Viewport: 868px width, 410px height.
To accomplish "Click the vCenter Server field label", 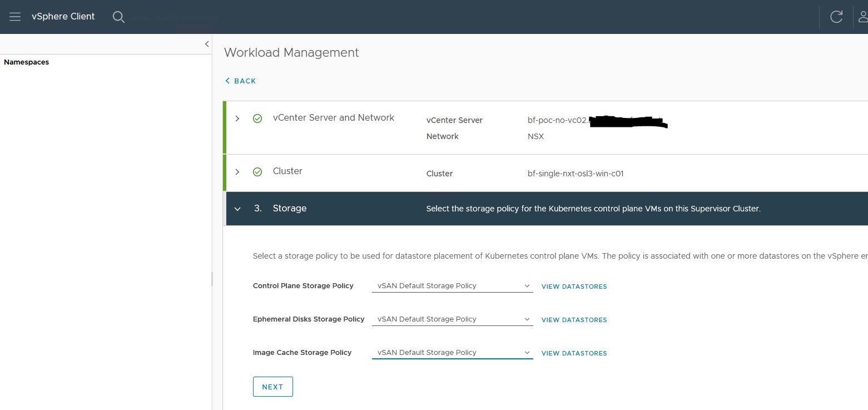I will (x=454, y=120).
